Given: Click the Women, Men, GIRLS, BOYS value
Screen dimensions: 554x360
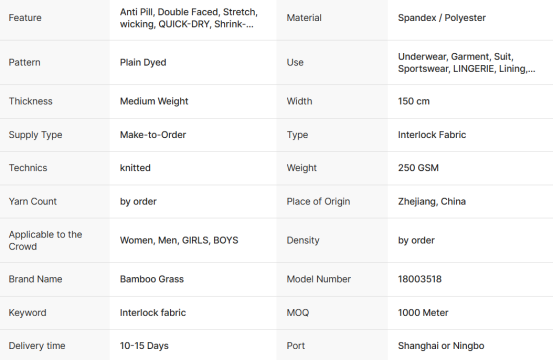Looking at the screenshot, I should [x=179, y=241].
